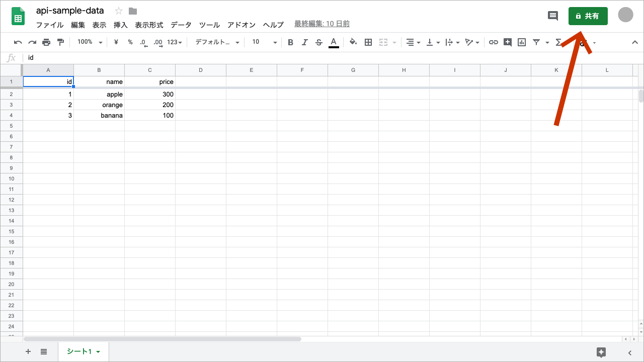Image resolution: width=644 pixels, height=362 pixels.
Task: Toggle italic formatting
Action: point(305,42)
